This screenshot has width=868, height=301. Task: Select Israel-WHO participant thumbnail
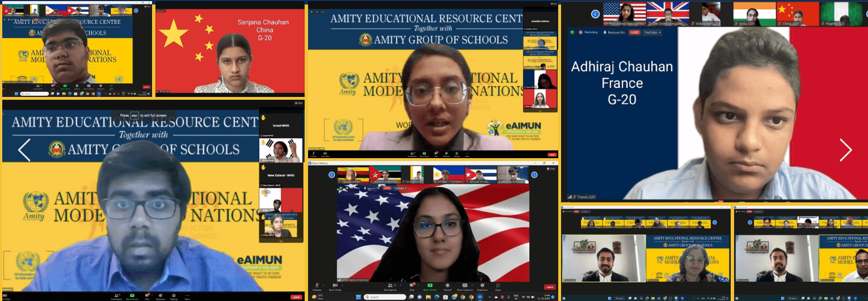(281, 125)
